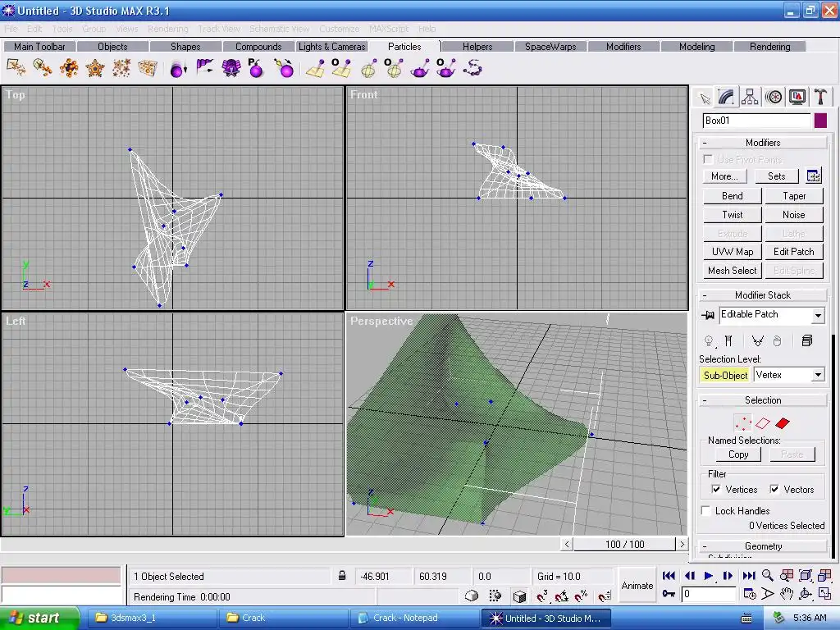Open the Editable Patch stack dropdown

pyautogui.click(x=818, y=315)
